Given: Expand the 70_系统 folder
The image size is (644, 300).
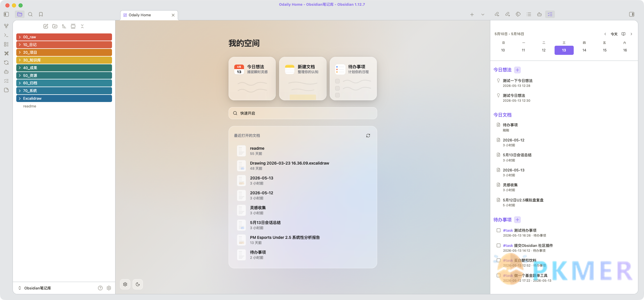Looking at the screenshot, I should click(64, 91).
